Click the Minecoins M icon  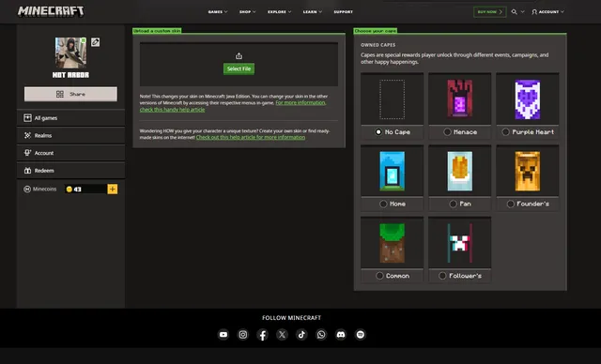coord(27,190)
